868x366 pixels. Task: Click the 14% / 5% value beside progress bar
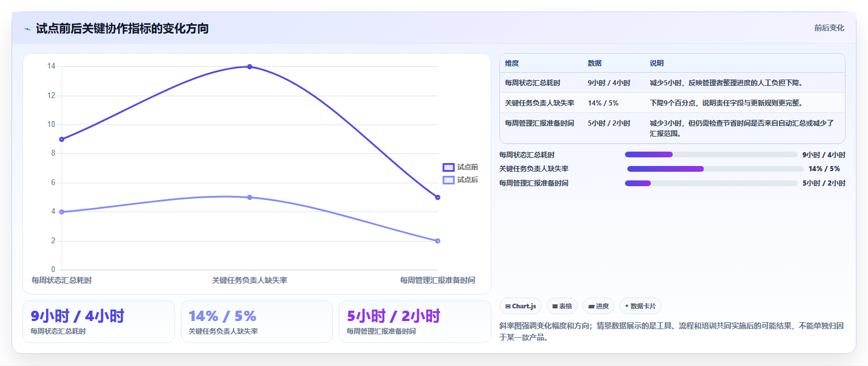(x=824, y=169)
